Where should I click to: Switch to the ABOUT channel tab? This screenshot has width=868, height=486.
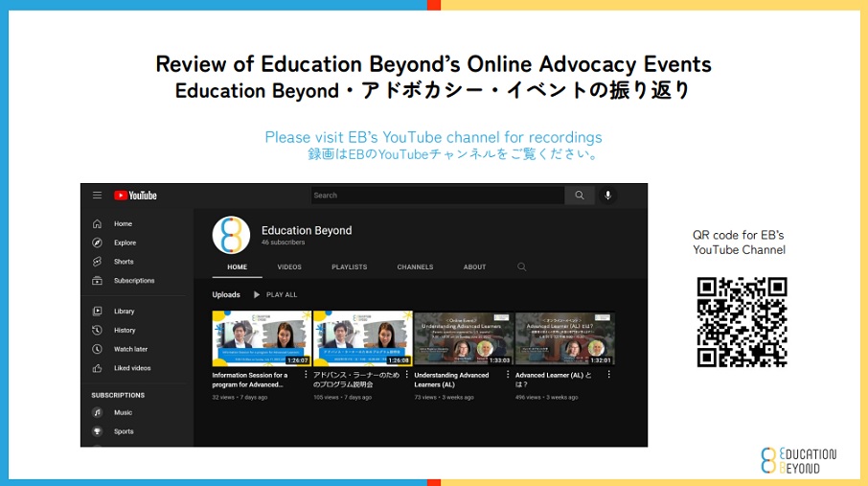pyautogui.click(x=474, y=267)
